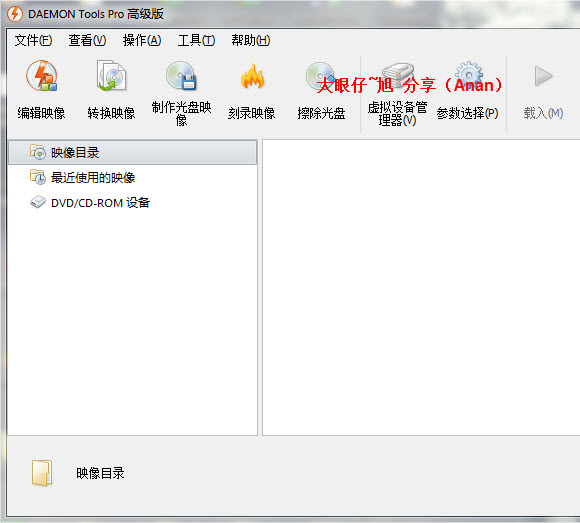This screenshot has height=523, width=580.
Task: Click the Image Catalog folder icon in tree
Action: coord(38,152)
